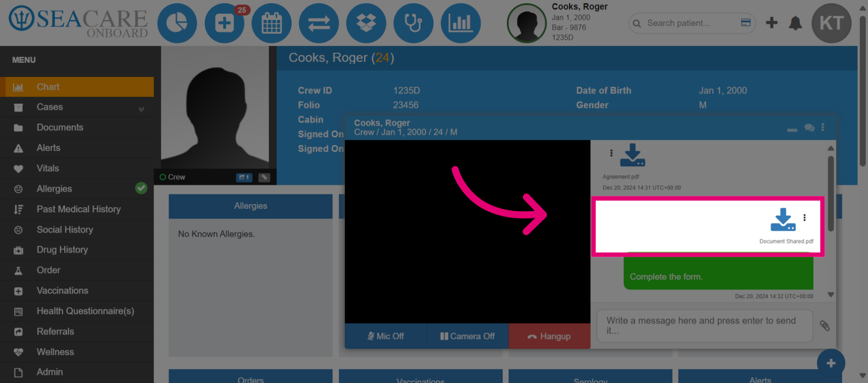Click the blue image count badge
868x383 pixels.
click(244, 177)
